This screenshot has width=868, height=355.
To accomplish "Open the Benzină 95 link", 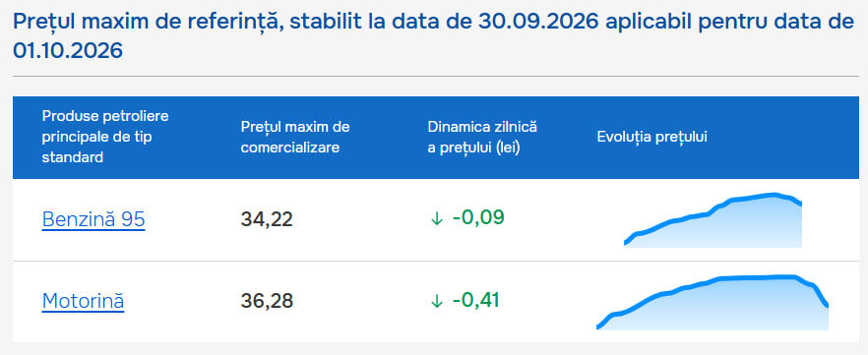I will point(93,219).
